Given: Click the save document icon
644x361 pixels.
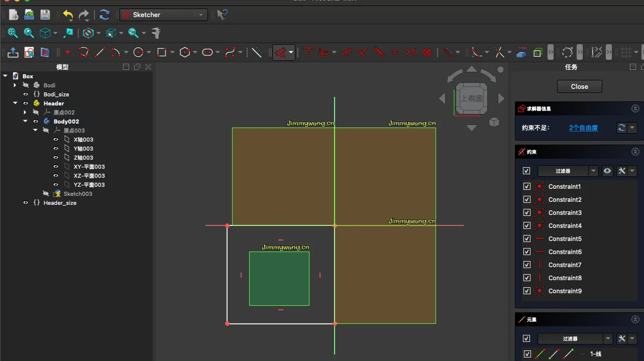Looking at the screenshot, I should pyautogui.click(x=45, y=15).
